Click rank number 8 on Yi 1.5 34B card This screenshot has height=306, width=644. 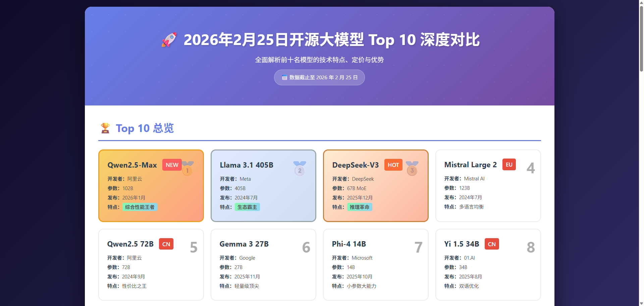tap(531, 247)
